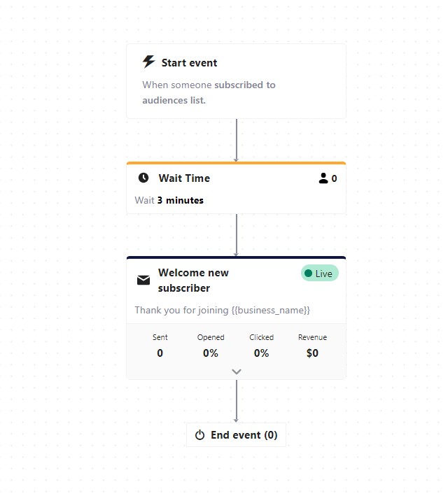The image size is (448, 496).
Task: Expand the email step with the chevron
Action: [237, 371]
